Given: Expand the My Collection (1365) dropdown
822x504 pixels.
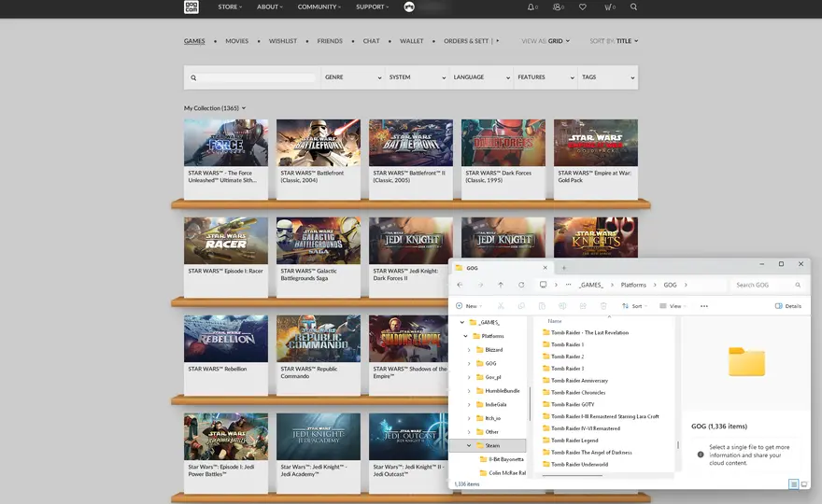Looking at the screenshot, I should pos(215,108).
